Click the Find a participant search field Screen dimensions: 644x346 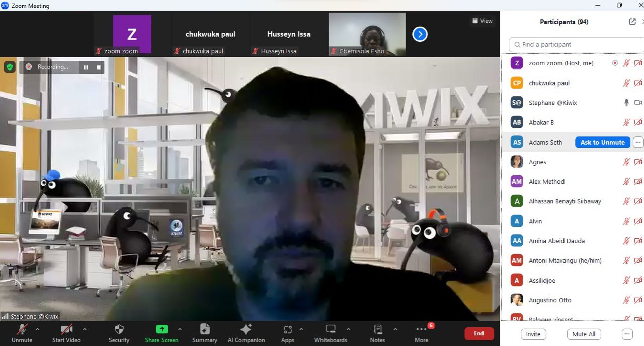coord(576,44)
